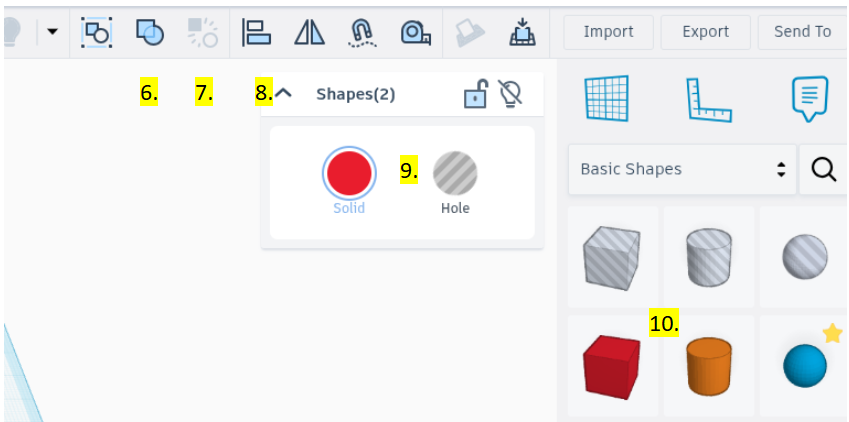Pick the orange cylinder shape thumbnail
The height and width of the screenshot is (422, 849).
point(709,366)
